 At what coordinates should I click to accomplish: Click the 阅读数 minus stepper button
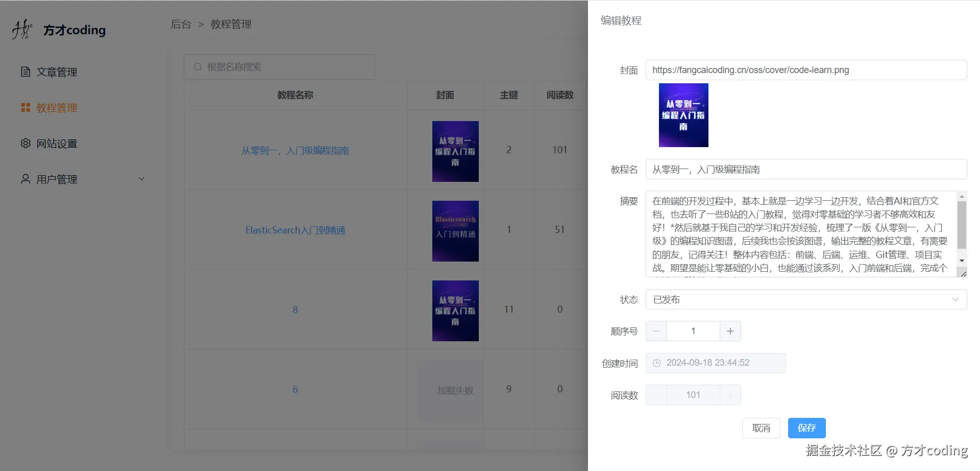pyautogui.click(x=656, y=395)
